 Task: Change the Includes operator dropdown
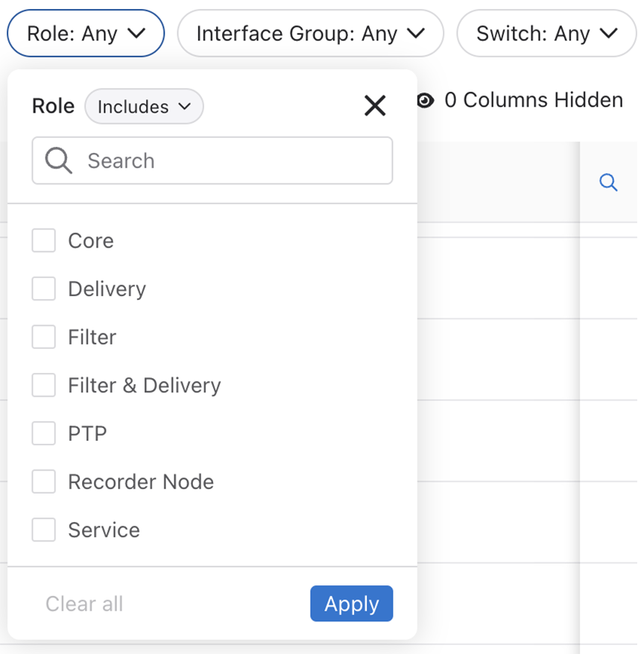(144, 107)
